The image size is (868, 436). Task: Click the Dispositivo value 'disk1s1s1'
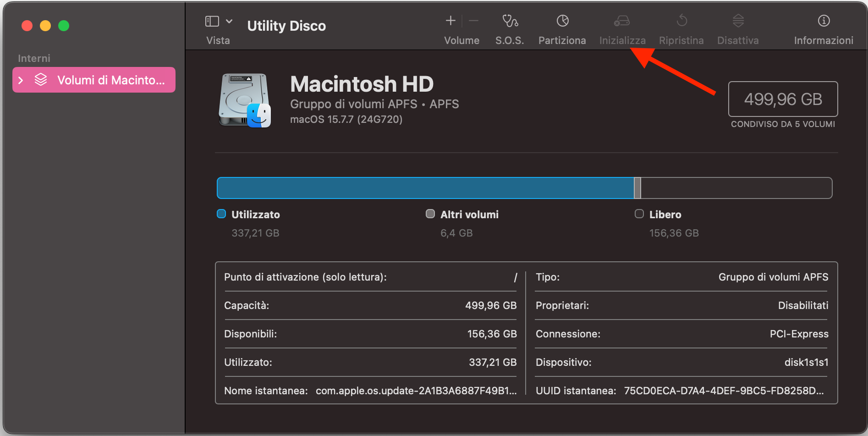806,362
